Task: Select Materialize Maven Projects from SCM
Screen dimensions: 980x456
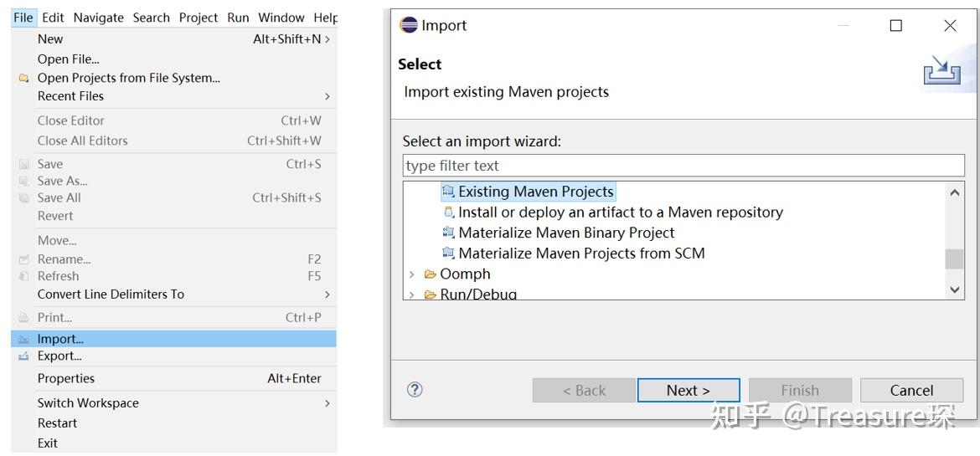Action: coord(581,254)
